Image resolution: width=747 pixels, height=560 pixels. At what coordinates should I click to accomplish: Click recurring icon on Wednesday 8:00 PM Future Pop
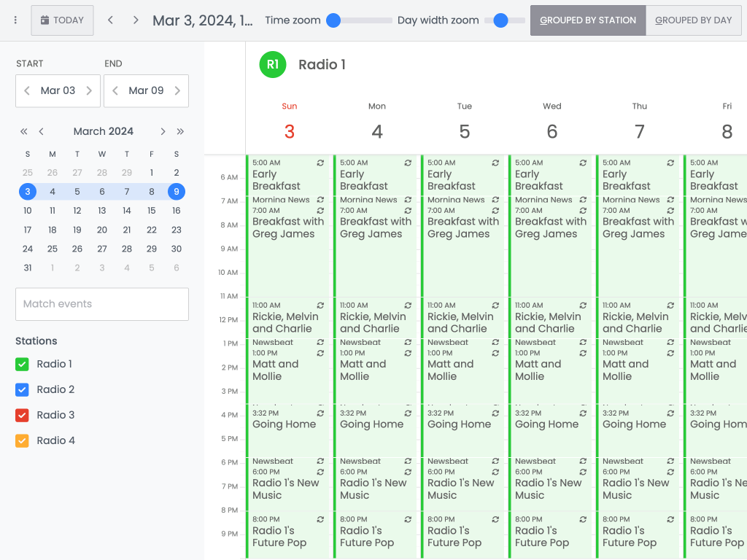tap(583, 519)
